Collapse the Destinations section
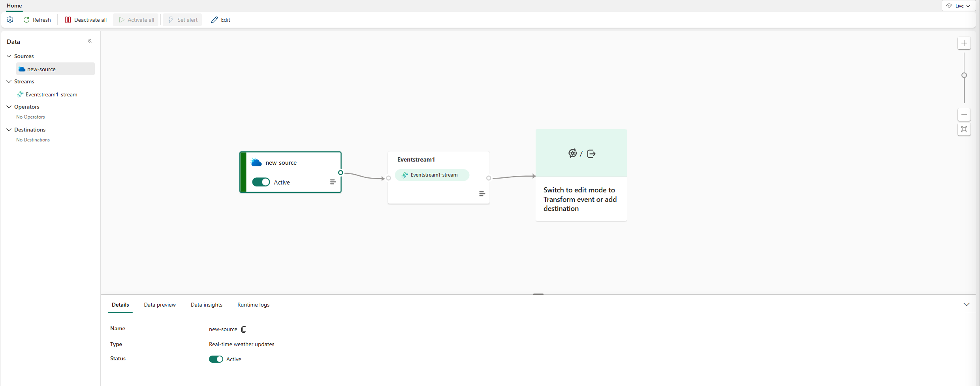 (x=9, y=130)
